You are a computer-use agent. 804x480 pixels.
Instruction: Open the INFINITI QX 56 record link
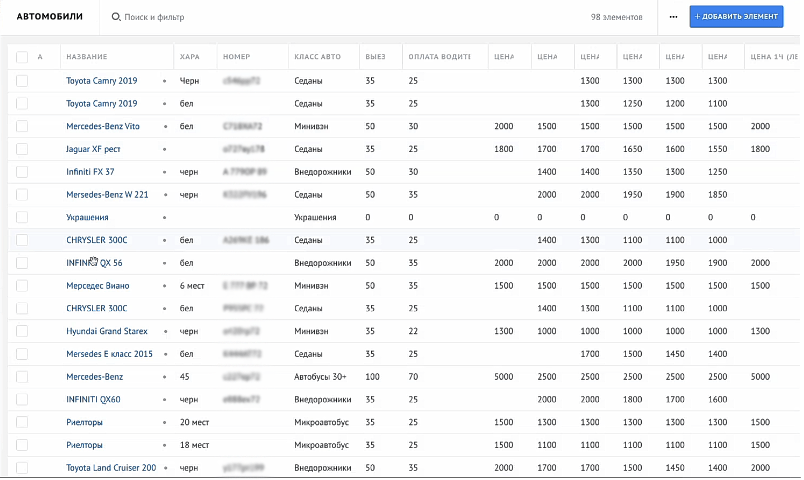tap(94, 263)
